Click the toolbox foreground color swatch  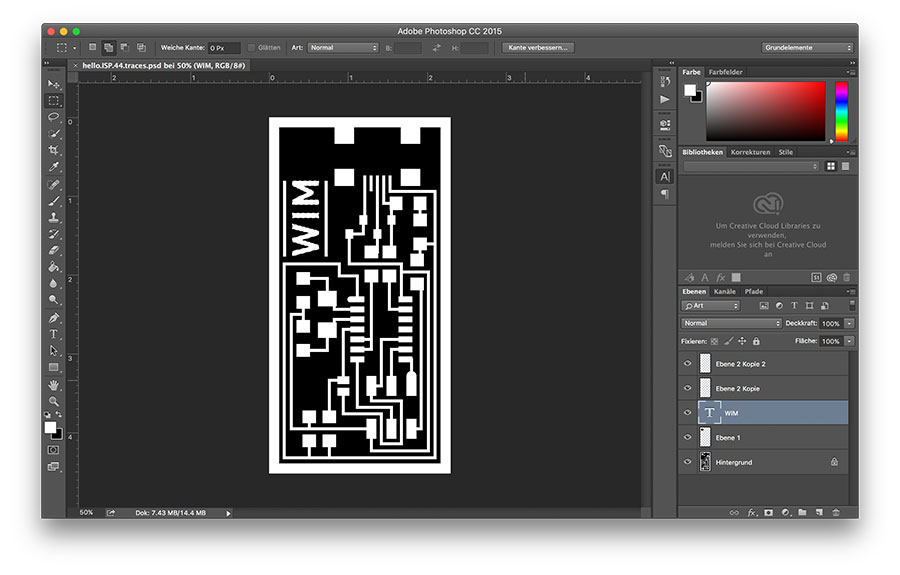(51, 428)
